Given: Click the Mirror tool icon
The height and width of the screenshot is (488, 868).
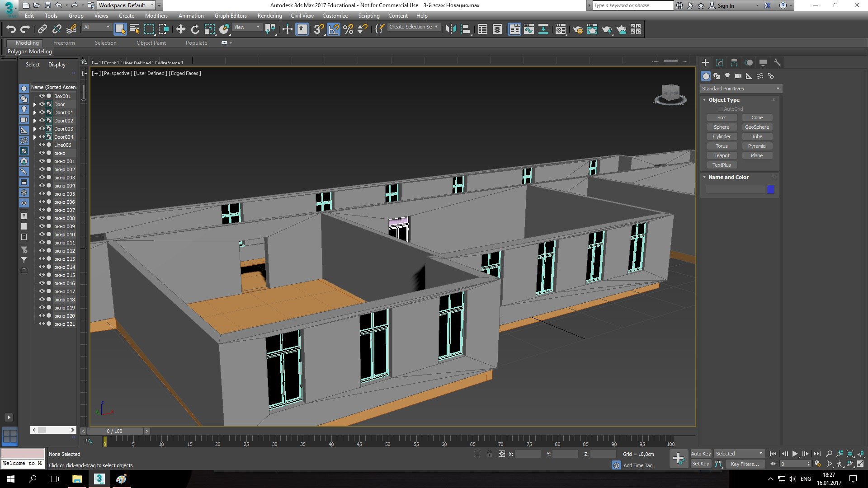Looking at the screenshot, I should point(451,29).
